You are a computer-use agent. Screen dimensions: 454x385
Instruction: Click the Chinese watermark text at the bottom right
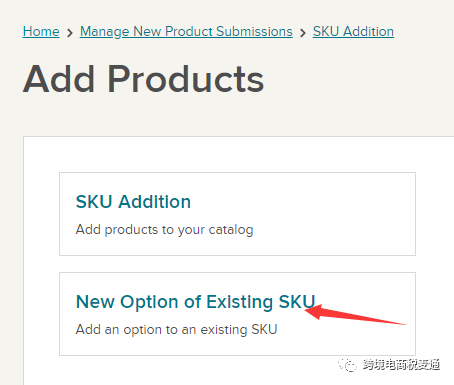coord(401,365)
